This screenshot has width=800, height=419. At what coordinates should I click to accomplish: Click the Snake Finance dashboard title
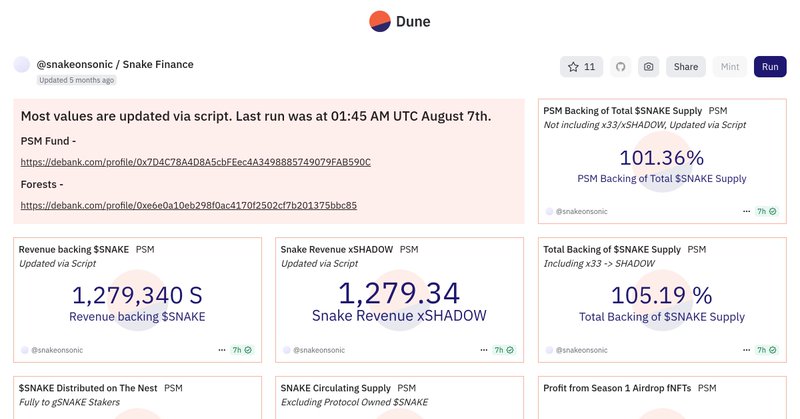coord(158,64)
